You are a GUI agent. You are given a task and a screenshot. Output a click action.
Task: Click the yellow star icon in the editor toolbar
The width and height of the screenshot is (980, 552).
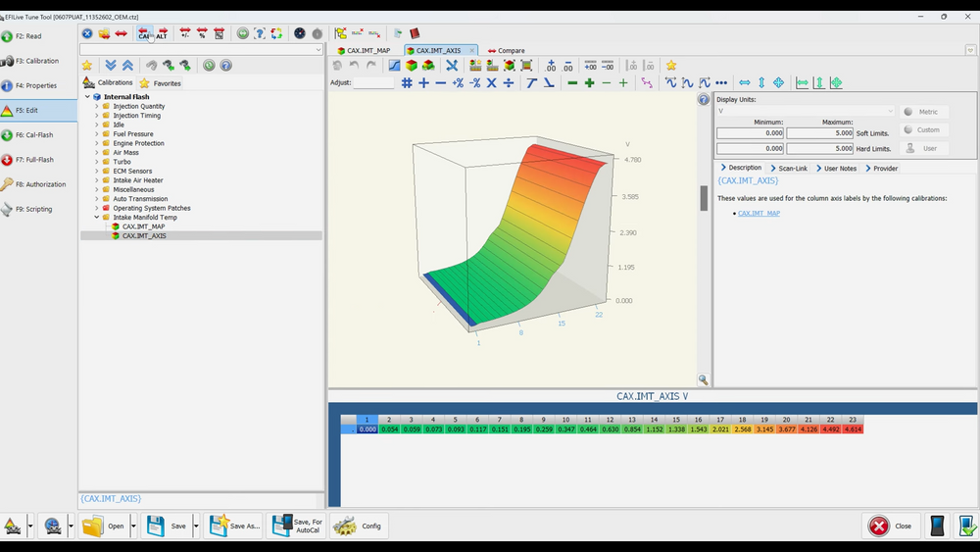point(671,66)
